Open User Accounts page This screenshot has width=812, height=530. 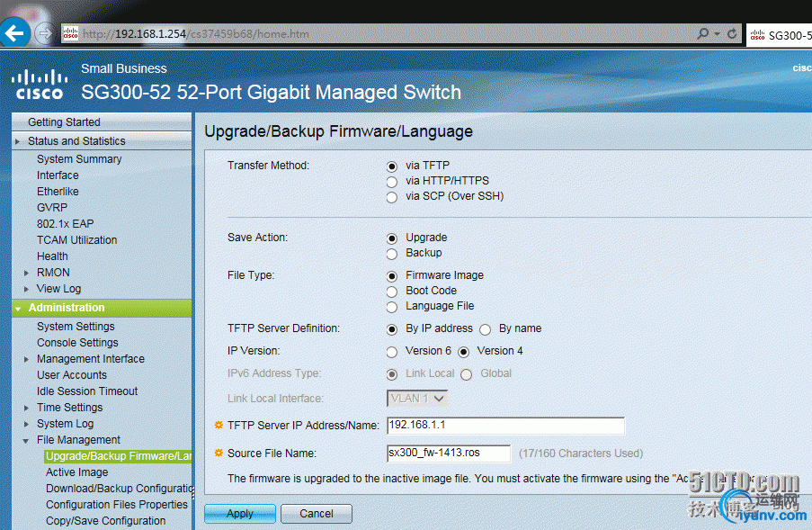click(71, 374)
